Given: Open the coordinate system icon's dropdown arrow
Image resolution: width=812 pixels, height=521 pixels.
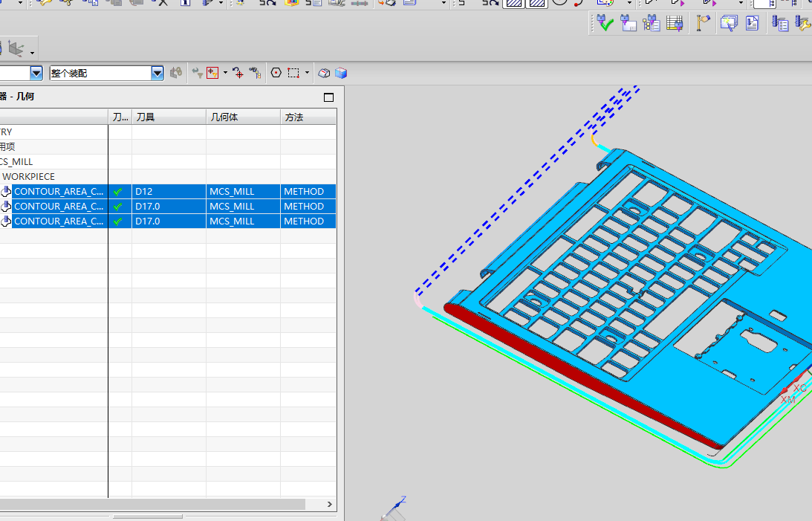Looking at the screenshot, I should 32,53.
